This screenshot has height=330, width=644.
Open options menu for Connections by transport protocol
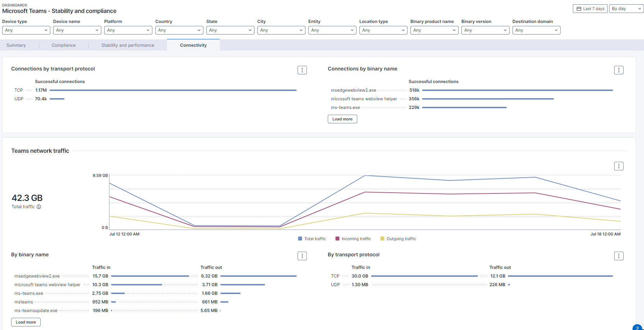[302, 70]
